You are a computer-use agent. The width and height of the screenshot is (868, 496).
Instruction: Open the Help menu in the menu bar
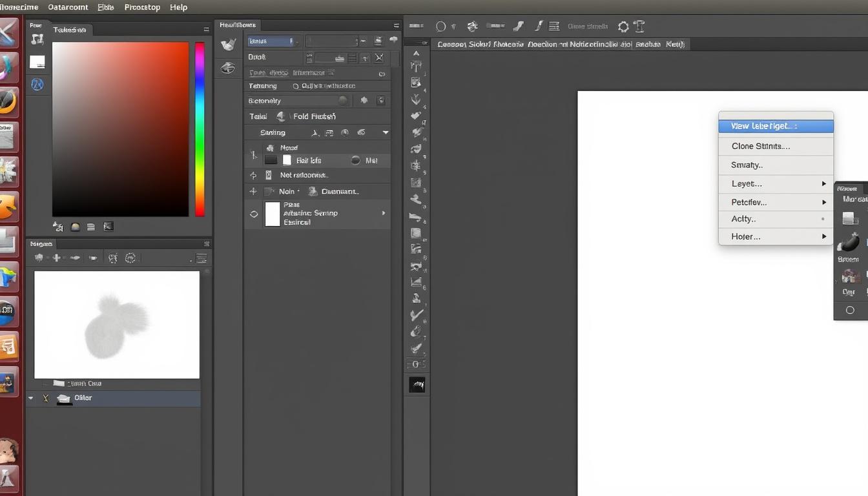pos(178,7)
